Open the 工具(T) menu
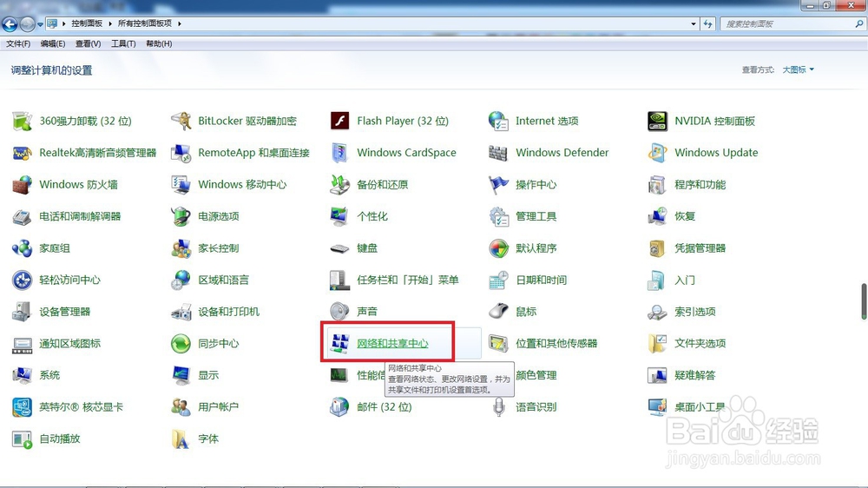 123,43
